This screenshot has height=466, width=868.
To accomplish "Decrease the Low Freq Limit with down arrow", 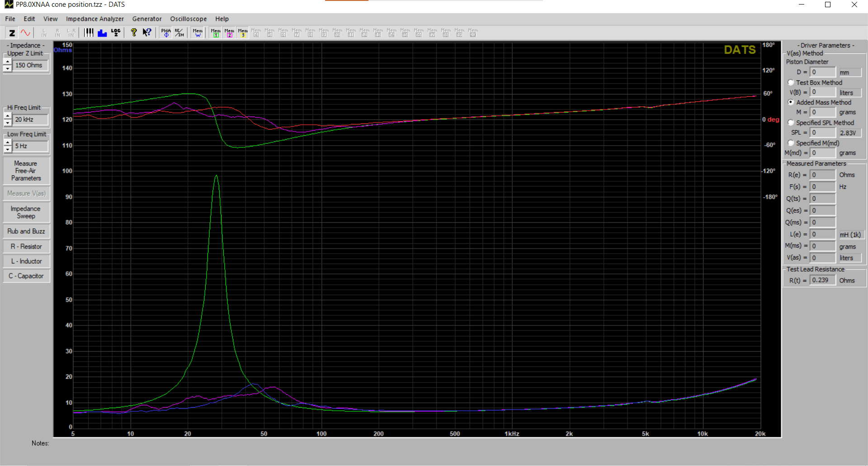I will click(x=8, y=150).
